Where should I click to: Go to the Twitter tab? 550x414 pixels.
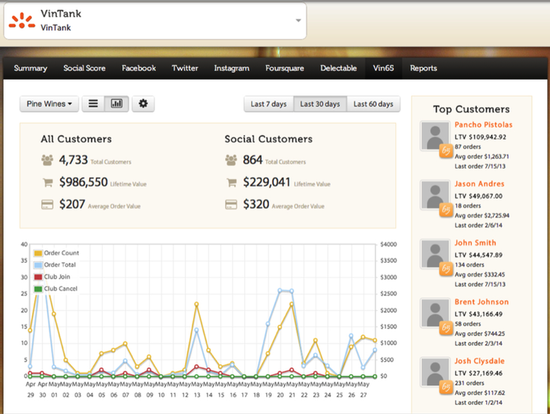point(185,68)
